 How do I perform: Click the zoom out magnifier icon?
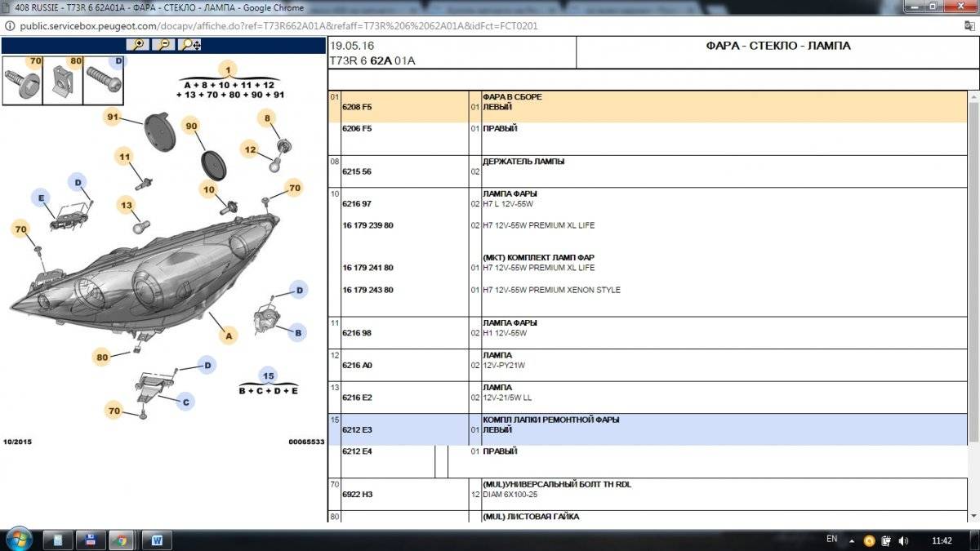[x=165, y=45]
